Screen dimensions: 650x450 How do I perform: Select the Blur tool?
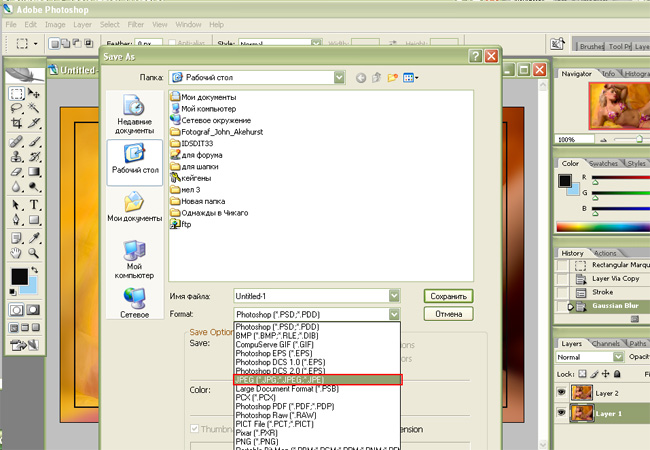(x=17, y=187)
